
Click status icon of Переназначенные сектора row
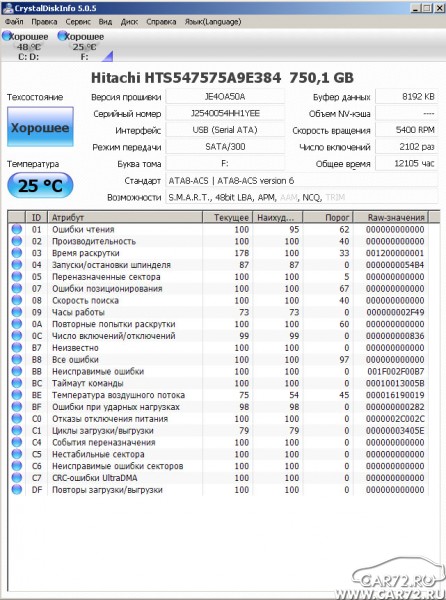point(16,277)
